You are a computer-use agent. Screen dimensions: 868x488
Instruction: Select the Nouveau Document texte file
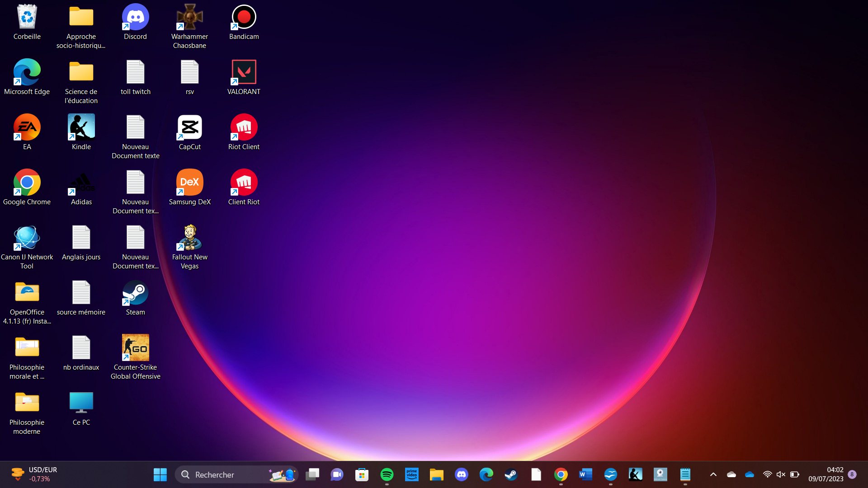[136, 136]
